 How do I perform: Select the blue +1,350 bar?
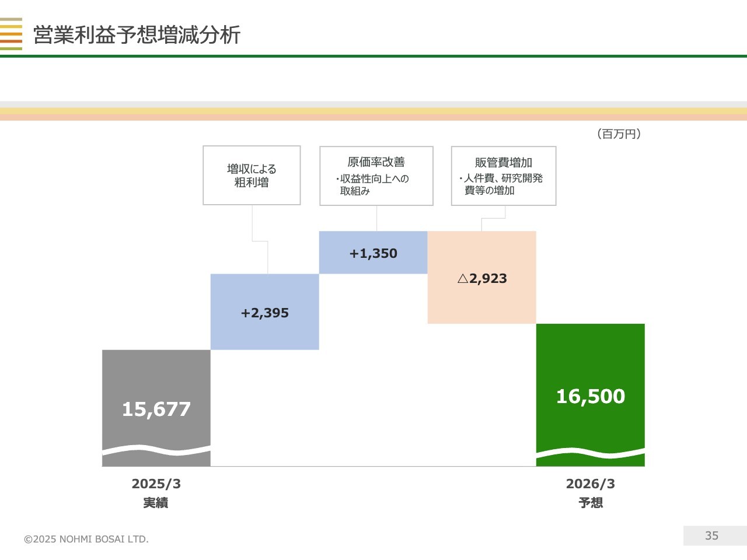373,253
